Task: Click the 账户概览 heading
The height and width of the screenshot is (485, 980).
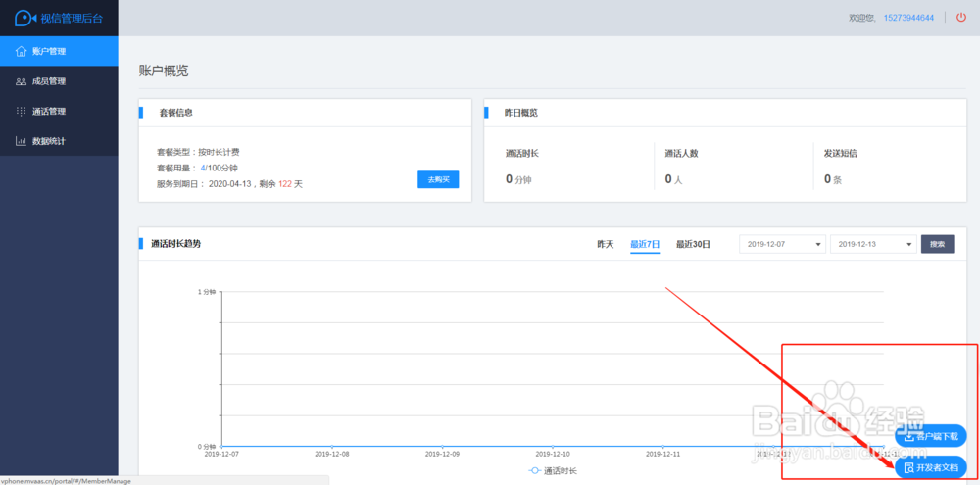Action: [x=164, y=71]
